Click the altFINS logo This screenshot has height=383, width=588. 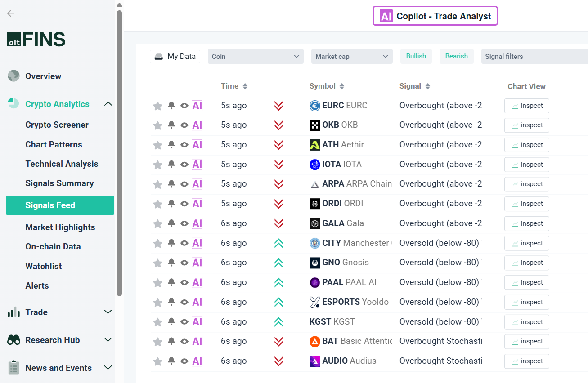point(36,40)
